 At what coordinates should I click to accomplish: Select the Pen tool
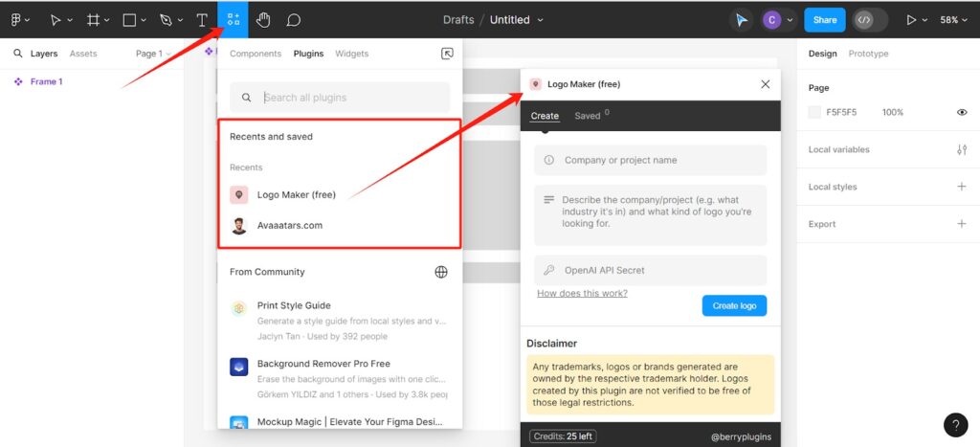(x=166, y=20)
